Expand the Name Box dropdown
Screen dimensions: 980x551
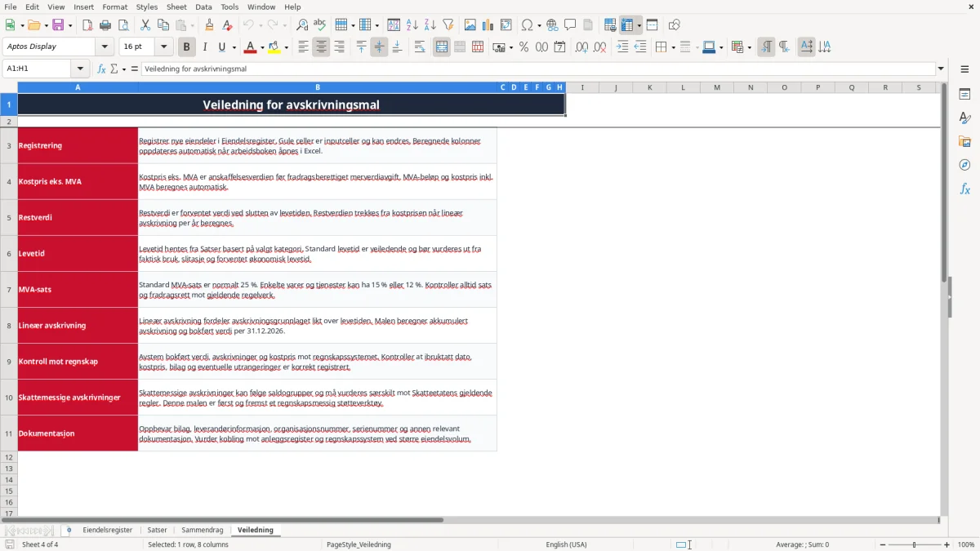click(80, 69)
